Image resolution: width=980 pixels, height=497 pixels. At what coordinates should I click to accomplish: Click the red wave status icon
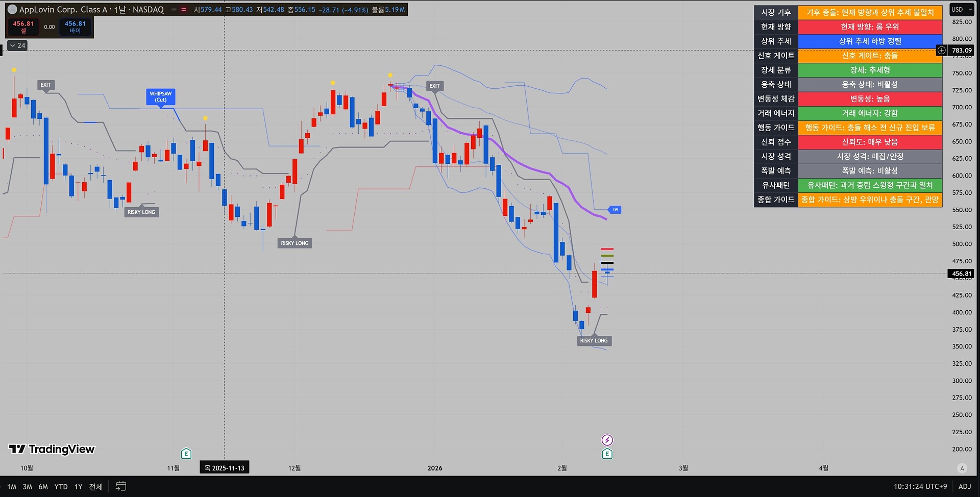[x=184, y=9]
